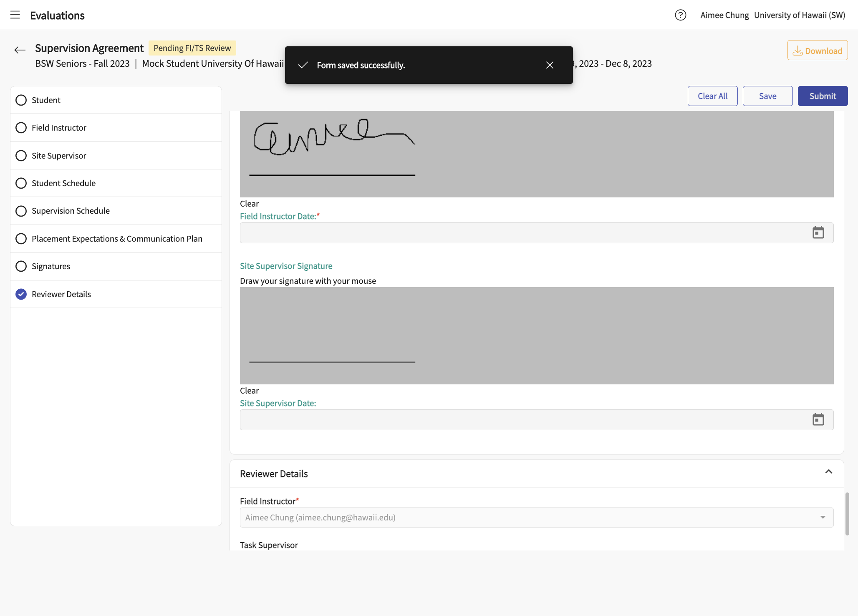Clear the Site Supervisor signature
Viewport: 858px width, 616px height.
pos(249,391)
